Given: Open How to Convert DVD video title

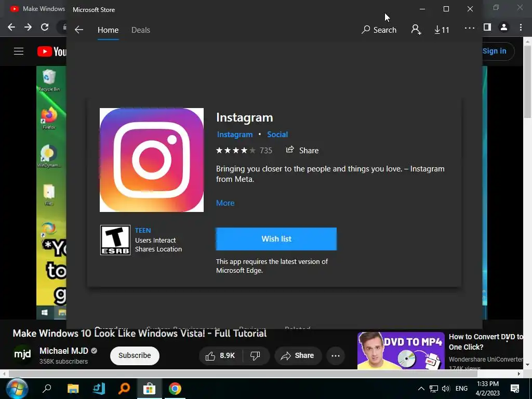Looking at the screenshot, I should [486, 342].
